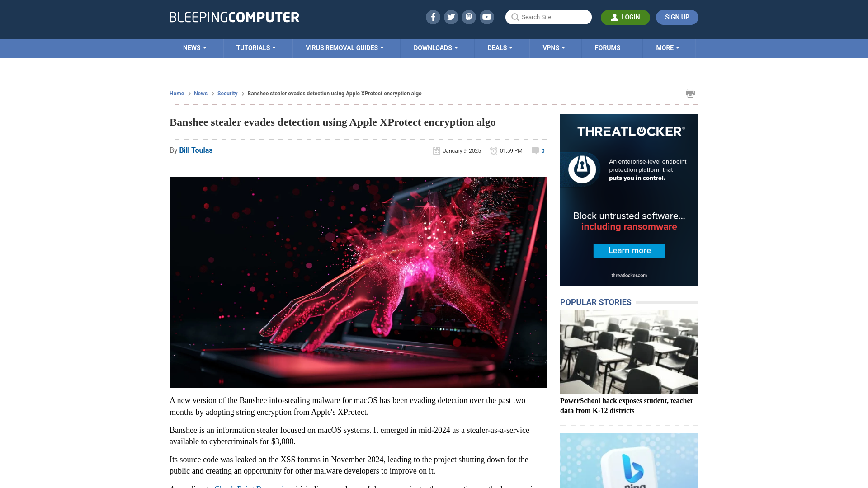Expand the VIRUS REMOVAL GUIDES dropdown
The height and width of the screenshot is (488, 868).
[344, 47]
